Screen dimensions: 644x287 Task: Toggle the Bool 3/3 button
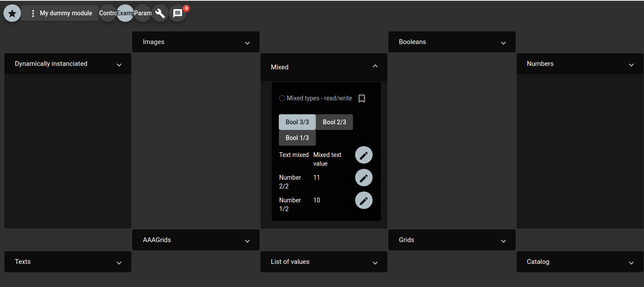tap(297, 122)
